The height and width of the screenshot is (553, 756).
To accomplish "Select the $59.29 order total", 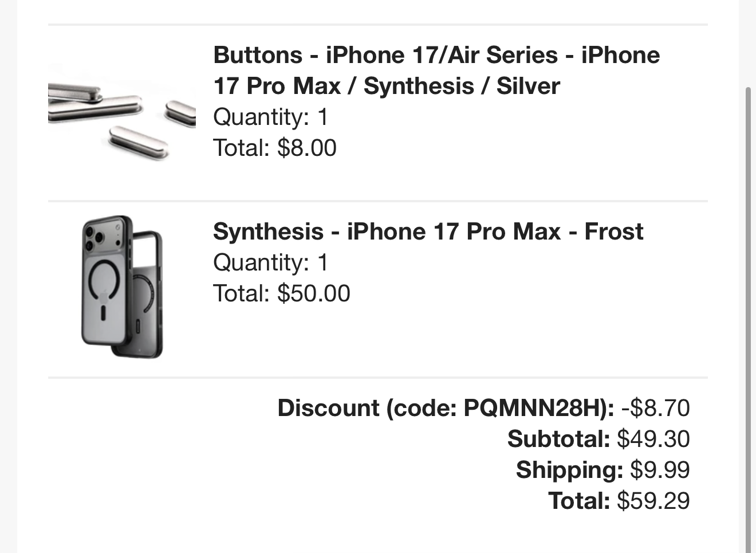I will 653,501.
